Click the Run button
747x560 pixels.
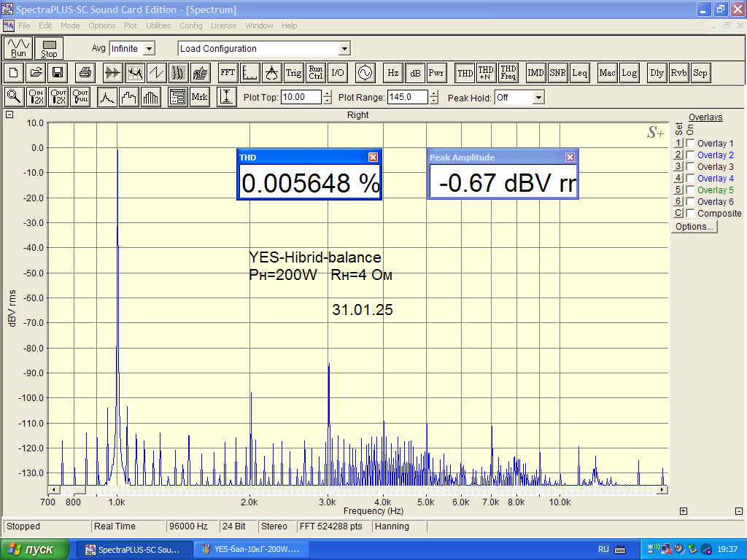pos(18,48)
